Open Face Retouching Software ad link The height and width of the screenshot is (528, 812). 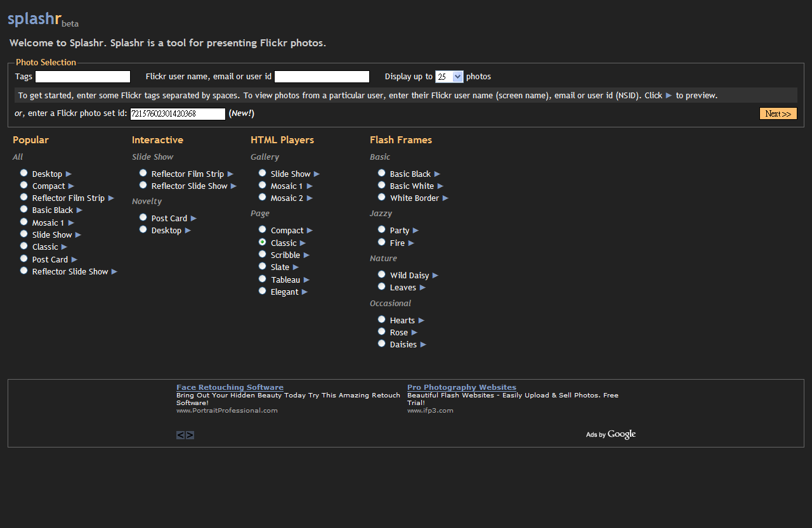point(230,387)
